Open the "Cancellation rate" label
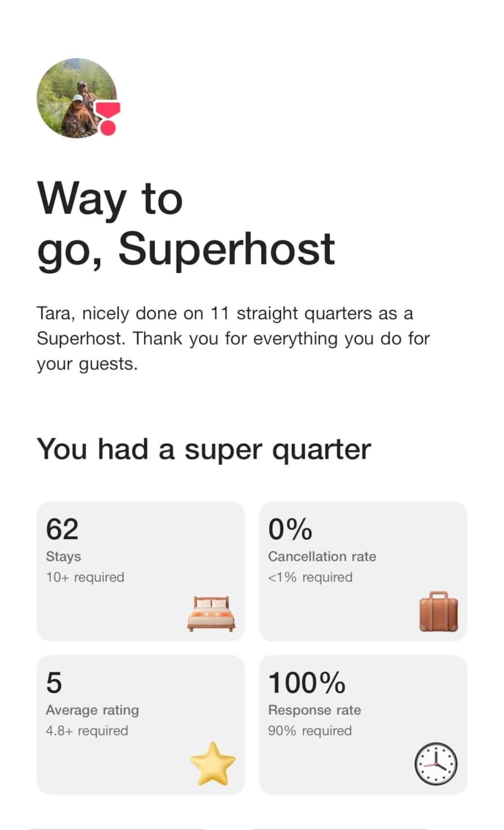 [x=322, y=556]
